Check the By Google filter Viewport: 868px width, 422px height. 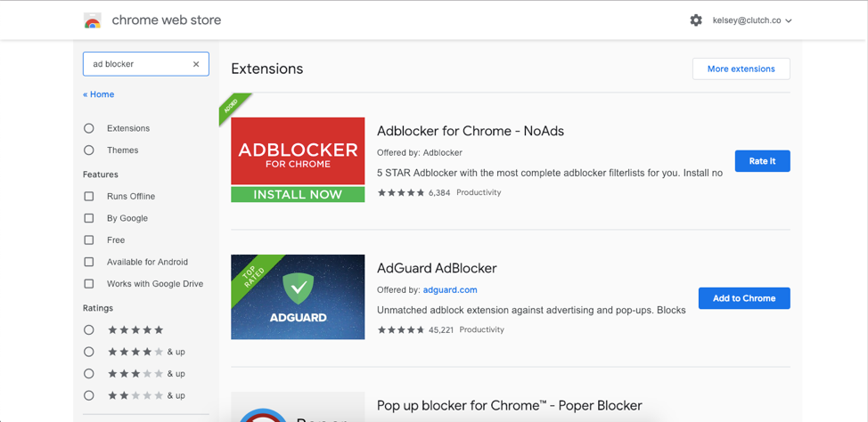[x=88, y=218]
